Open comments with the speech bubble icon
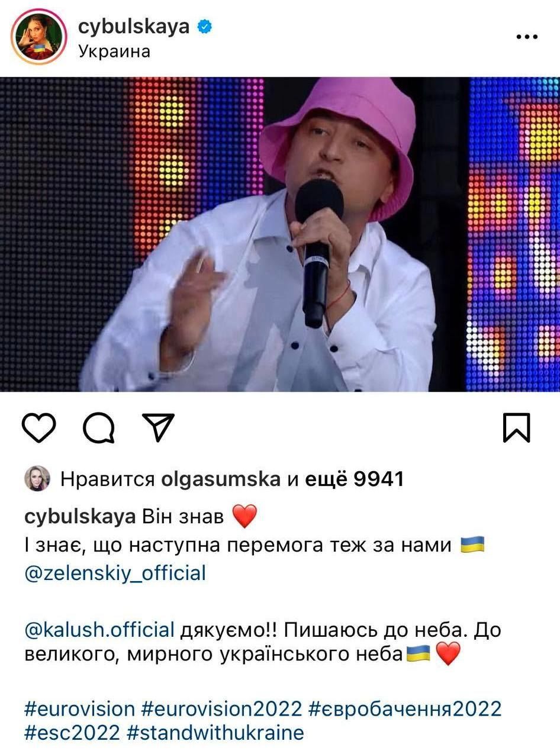Image resolution: width=560 pixels, height=754 pixels. pyautogui.click(x=99, y=428)
